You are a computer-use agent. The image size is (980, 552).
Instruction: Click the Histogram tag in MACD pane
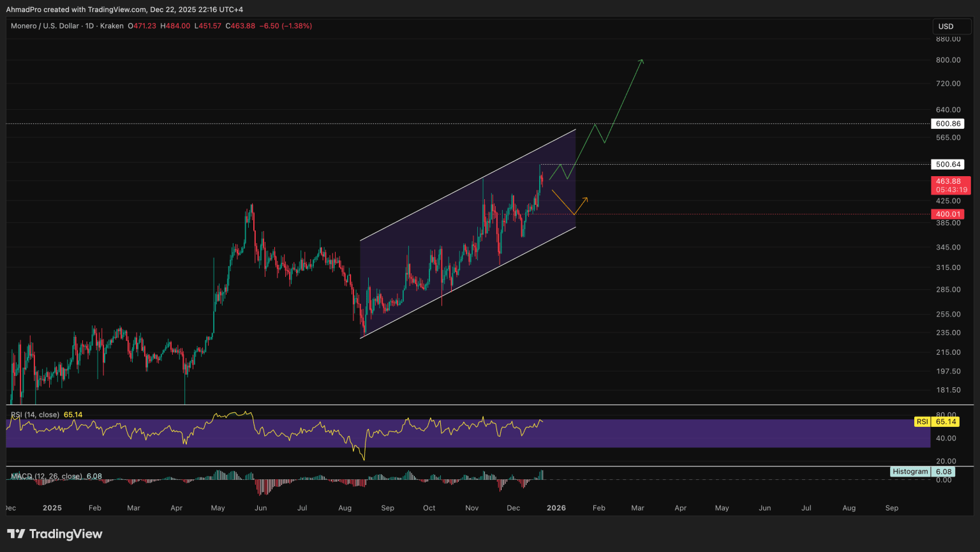coord(910,472)
